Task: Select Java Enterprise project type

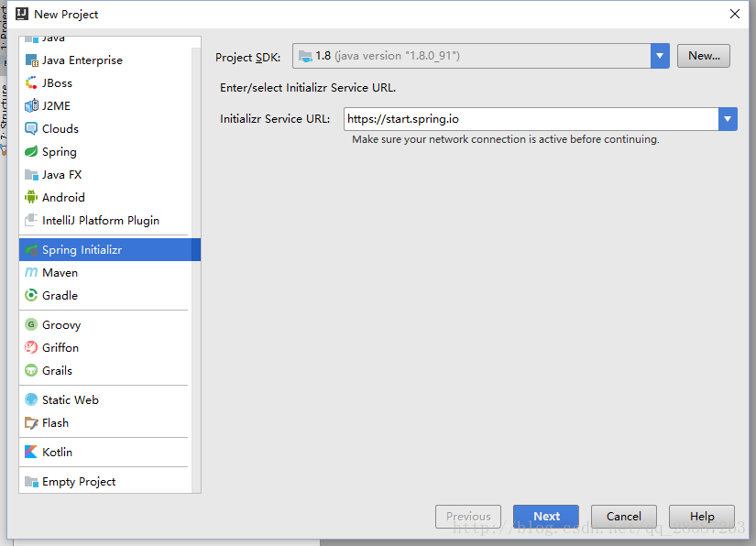Action: click(105, 60)
